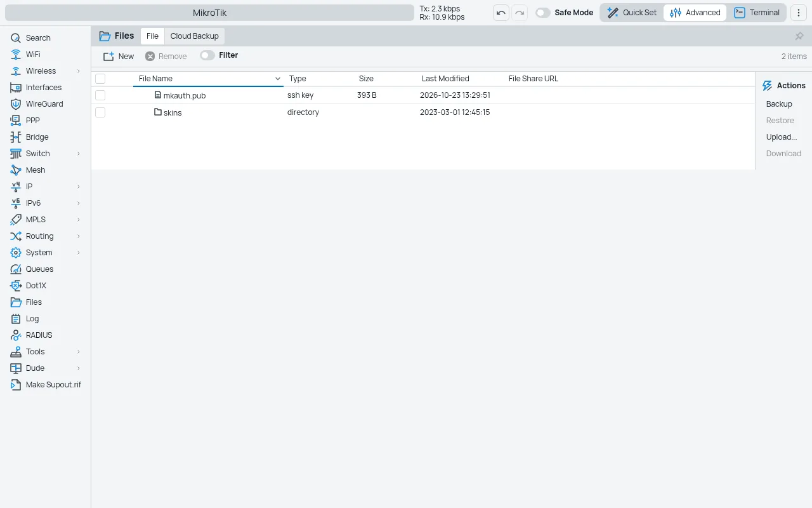Click Download in Actions panel

[x=783, y=154]
